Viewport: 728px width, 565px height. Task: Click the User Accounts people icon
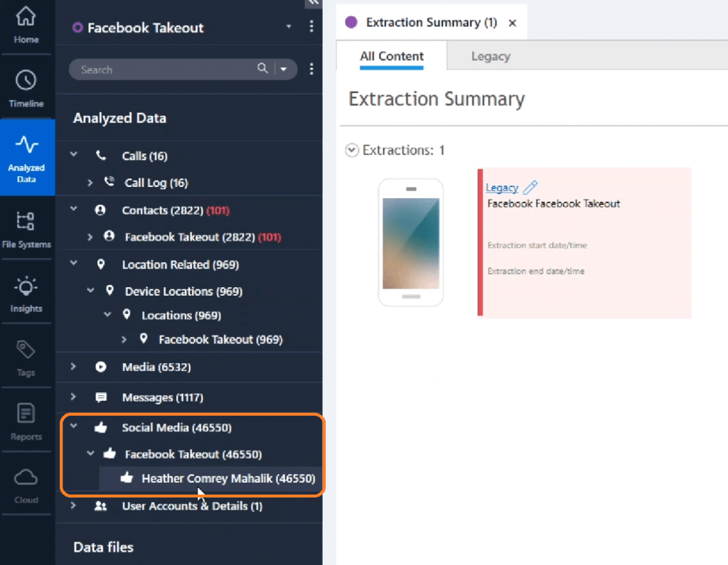tap(101, 505)
